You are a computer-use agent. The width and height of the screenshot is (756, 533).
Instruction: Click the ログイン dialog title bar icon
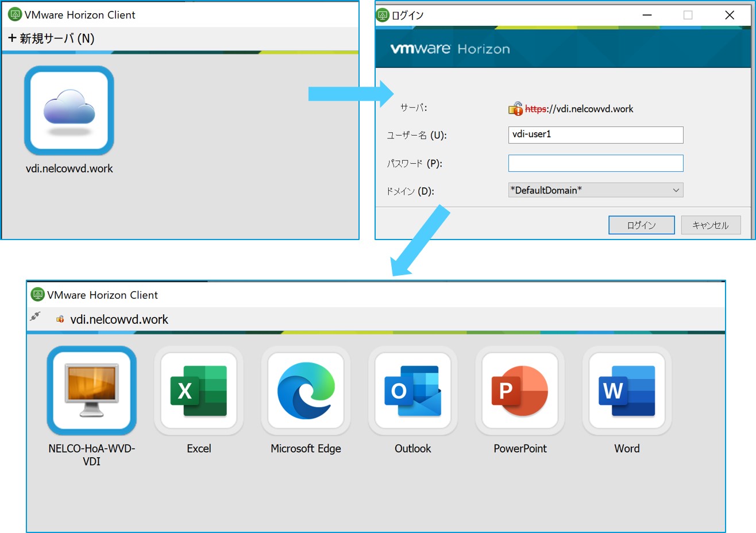381,16
